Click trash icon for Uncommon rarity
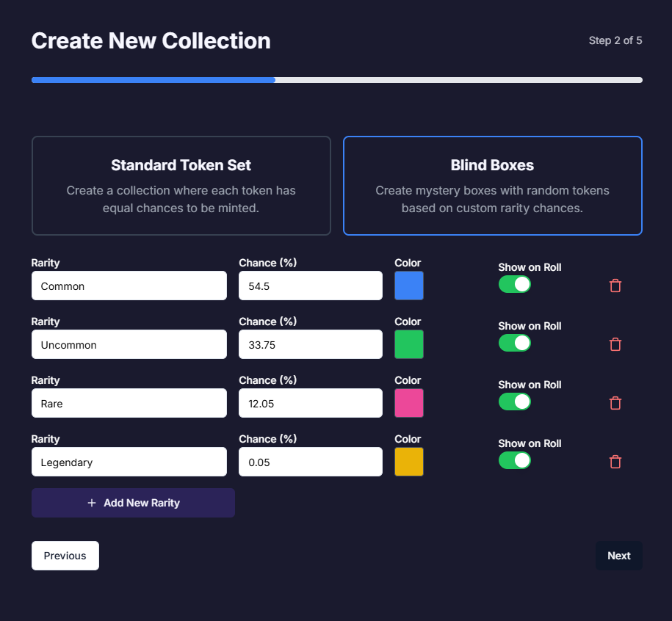The image size is (672, 621). (x=615, y=344)
